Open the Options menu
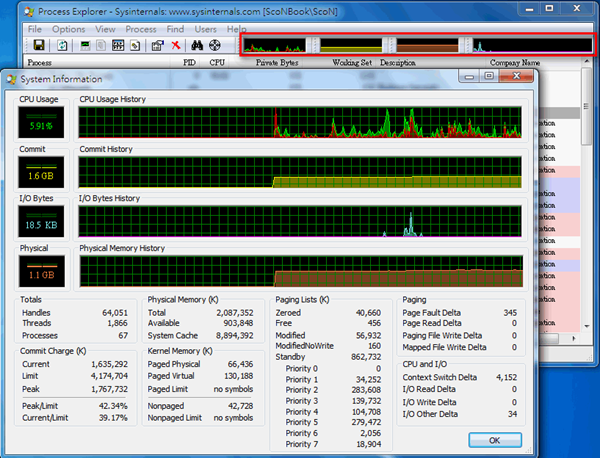600x458 pixels. click(68, 30)
